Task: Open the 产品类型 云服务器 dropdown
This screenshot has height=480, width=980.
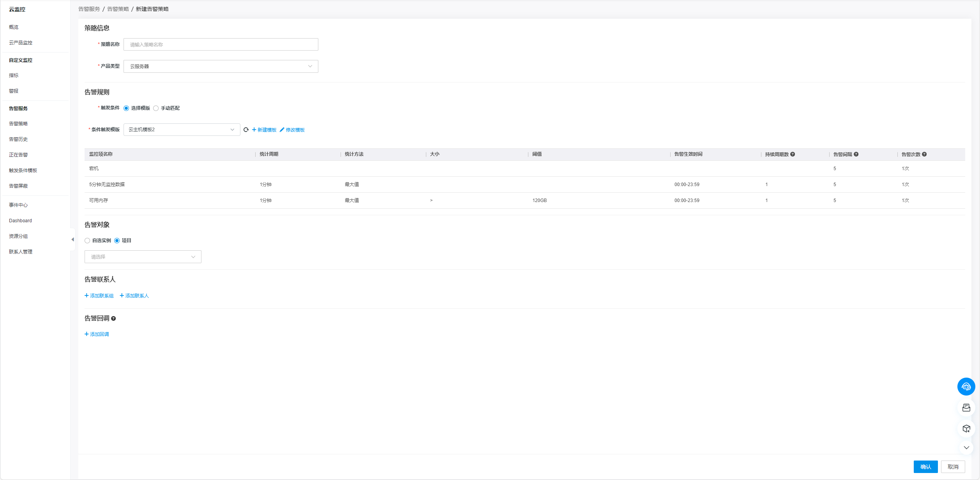Action: click(221, 66)
